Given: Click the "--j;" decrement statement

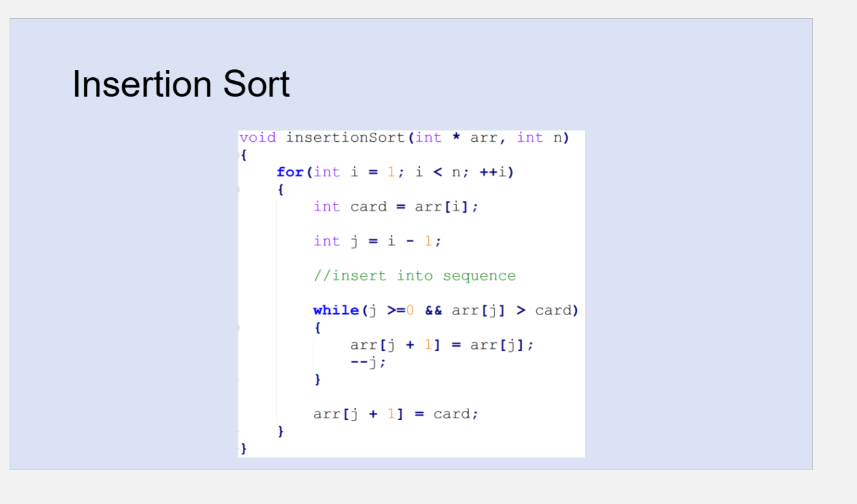Looking at the screenshot, I should [368, 362].
